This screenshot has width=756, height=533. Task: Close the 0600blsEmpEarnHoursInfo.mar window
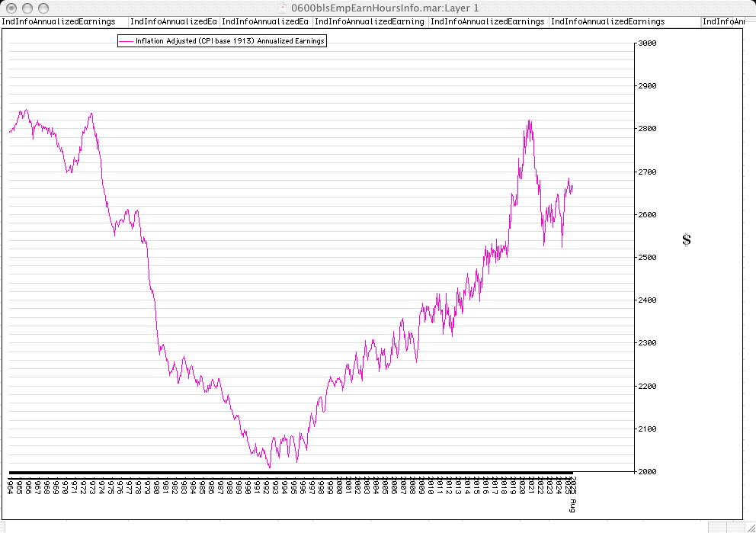tap(12, 7)
